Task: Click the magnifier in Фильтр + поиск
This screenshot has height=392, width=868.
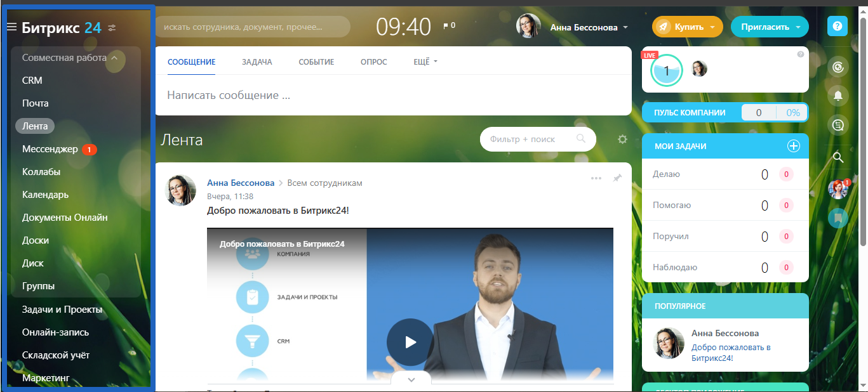Action: coord(580,139)
